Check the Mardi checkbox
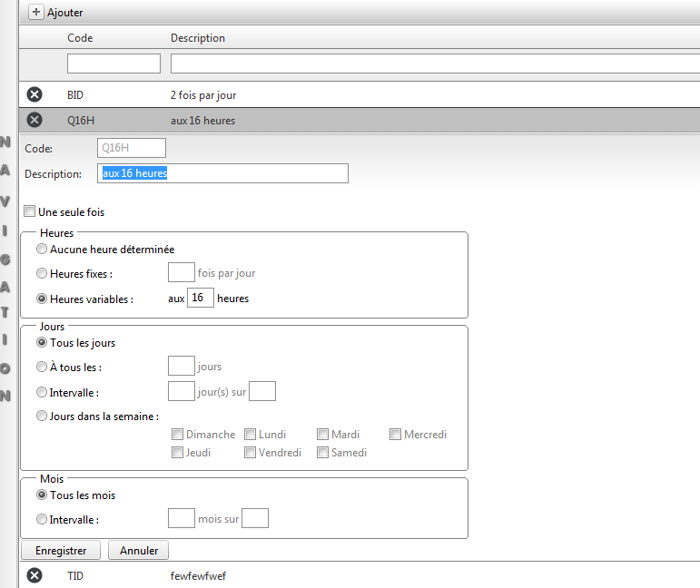700x588 pixels. tap(323, 434)
